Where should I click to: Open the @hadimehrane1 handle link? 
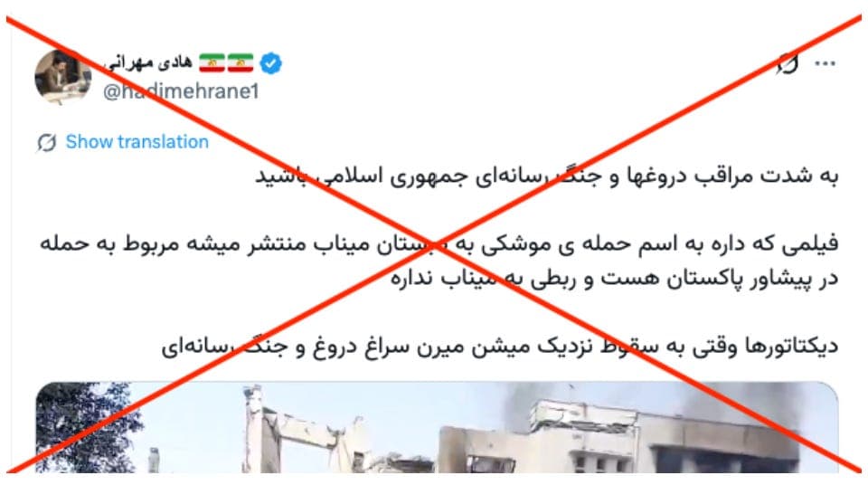[x=181, y=91]
